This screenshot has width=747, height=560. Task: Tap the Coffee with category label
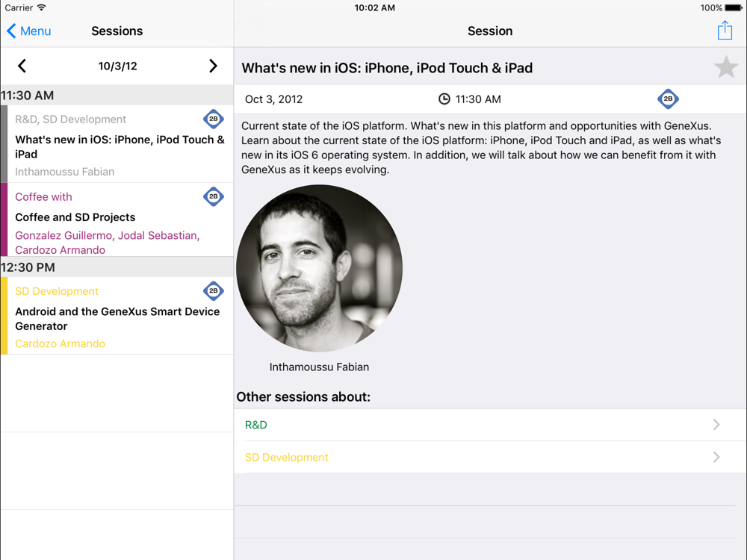(43, 196)
